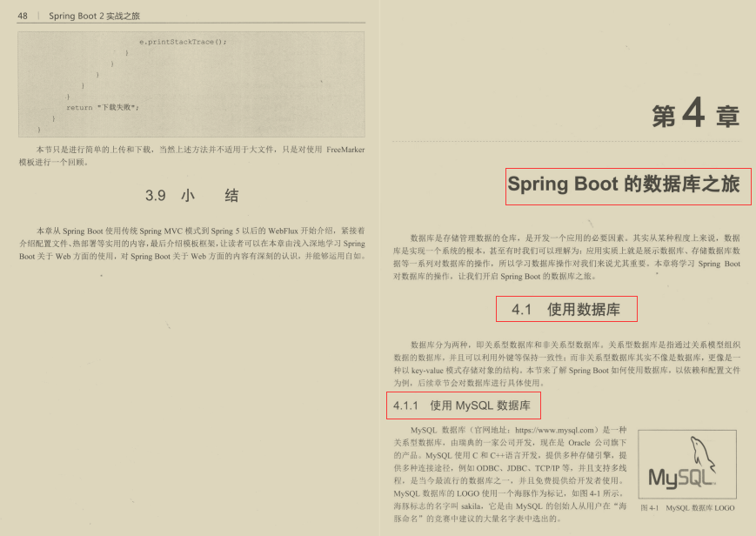Click the section heading '4.1 使用数据库'
Viewport: 756px width, 536px height.
coord(566,309)
